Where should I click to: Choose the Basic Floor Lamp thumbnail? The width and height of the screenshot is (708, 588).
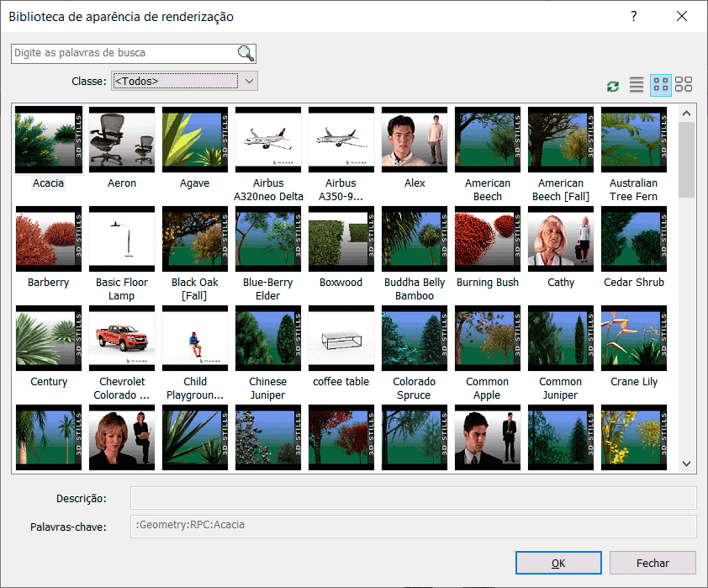(x=122, y=239)
